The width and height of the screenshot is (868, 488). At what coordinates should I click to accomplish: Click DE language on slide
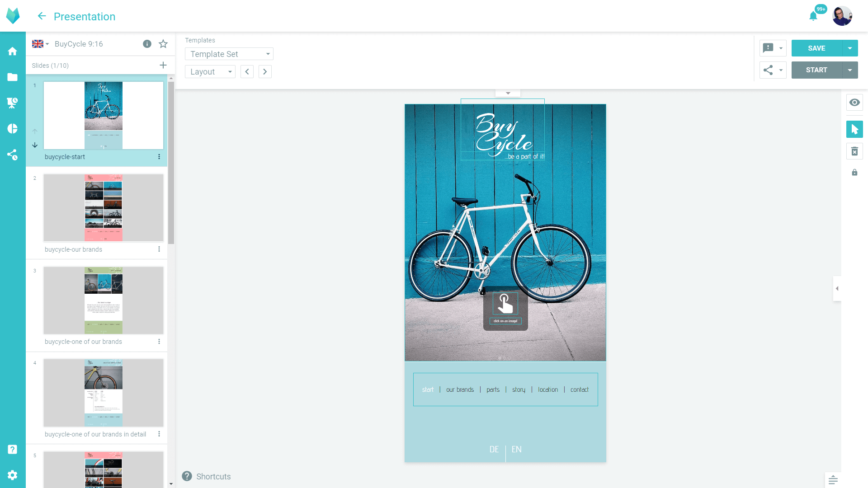click(494, 449)
